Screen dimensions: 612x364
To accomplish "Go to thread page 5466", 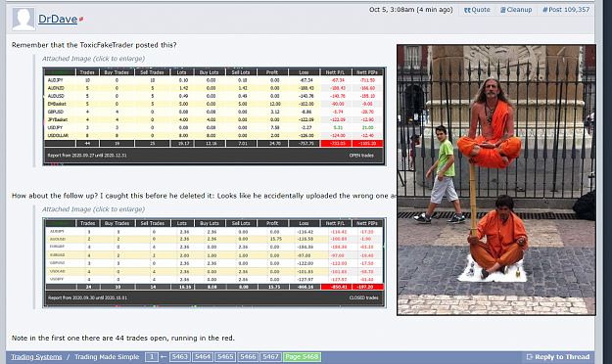I will (248, 357).
